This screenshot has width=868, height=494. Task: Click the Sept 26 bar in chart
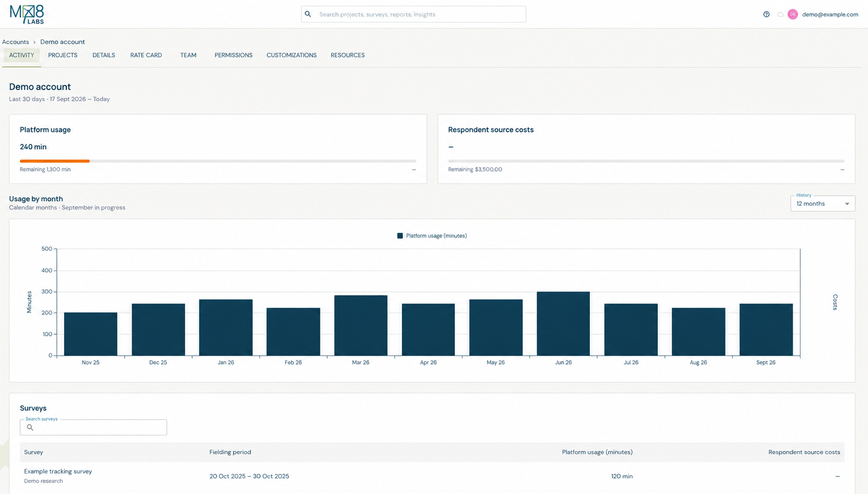(766, 330)
